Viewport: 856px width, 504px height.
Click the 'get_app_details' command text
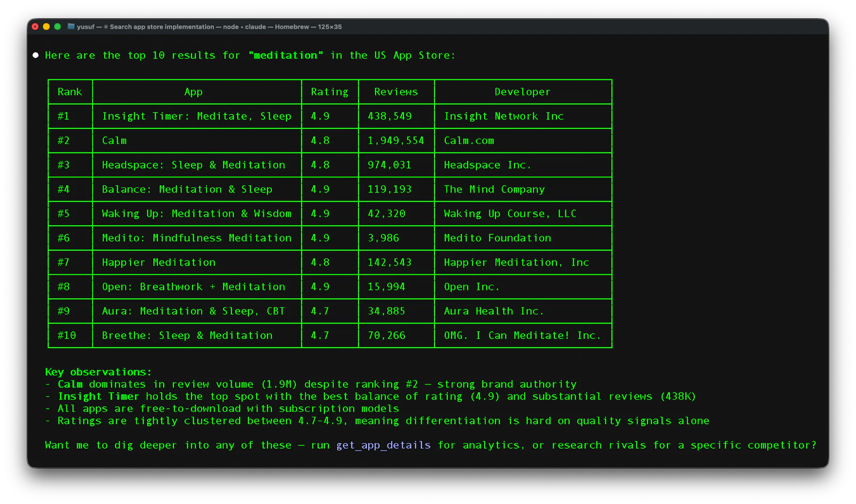384,445
